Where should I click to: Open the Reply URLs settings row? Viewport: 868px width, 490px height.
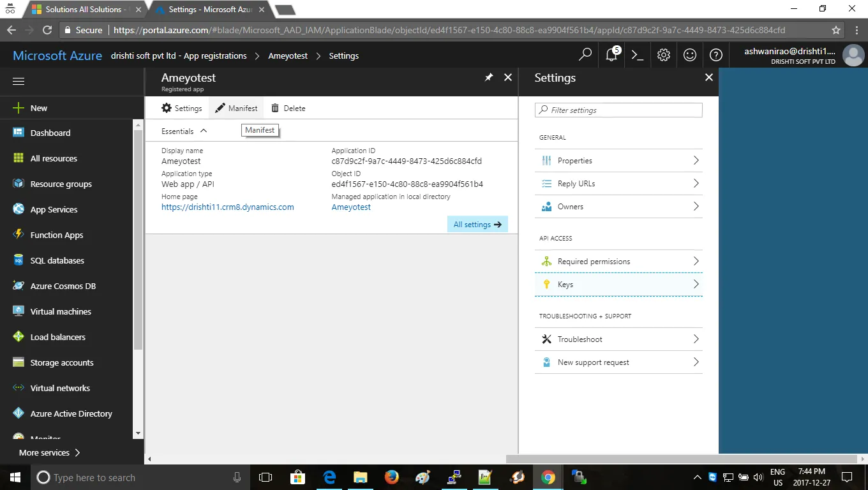[x=618, y=184]
